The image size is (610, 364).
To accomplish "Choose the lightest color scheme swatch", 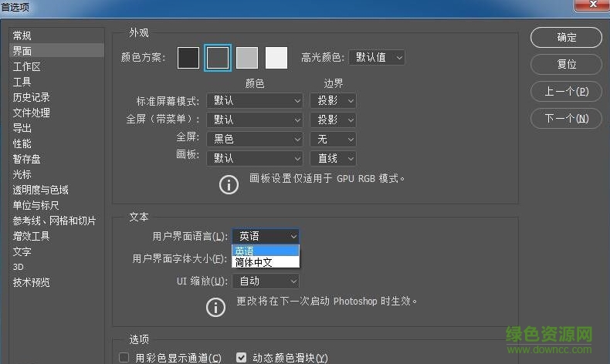I will pos(276,58).
